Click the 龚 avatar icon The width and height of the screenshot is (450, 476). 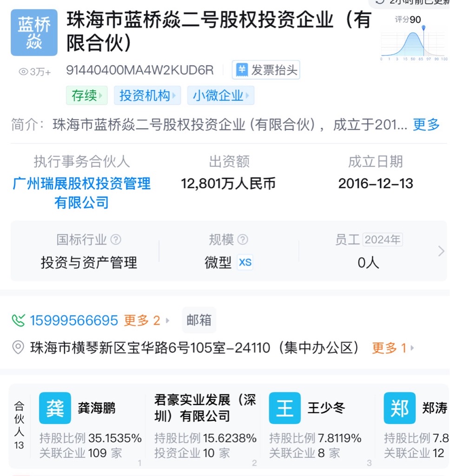[x=55, y=408]
